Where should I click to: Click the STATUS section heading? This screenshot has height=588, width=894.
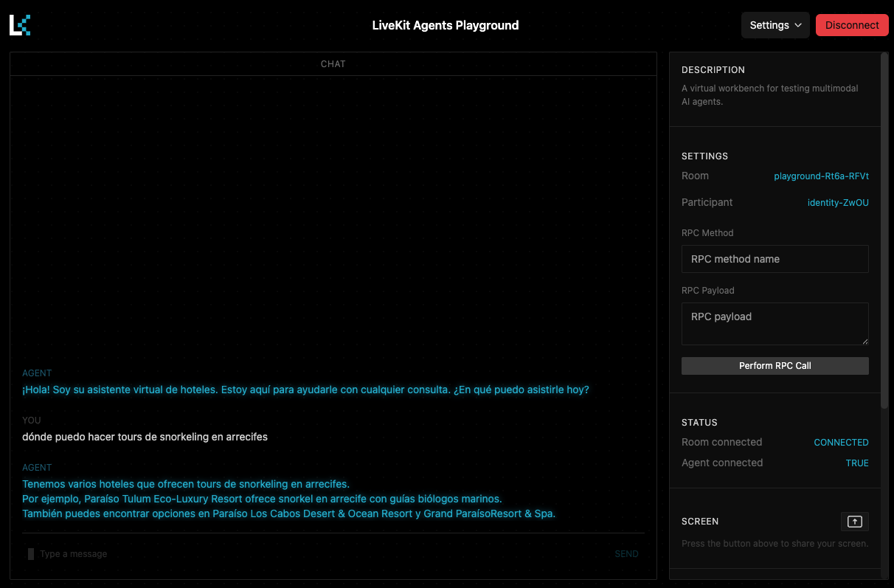(699, 423)
